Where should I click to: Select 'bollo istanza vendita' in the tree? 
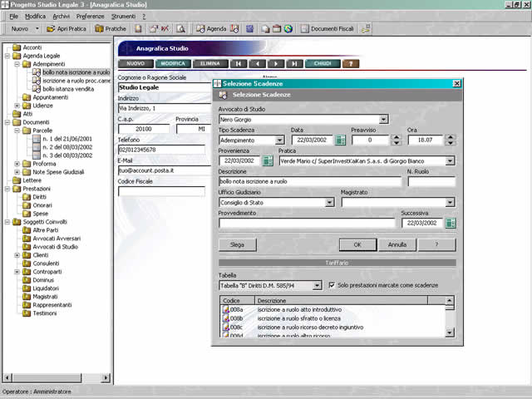68,89
